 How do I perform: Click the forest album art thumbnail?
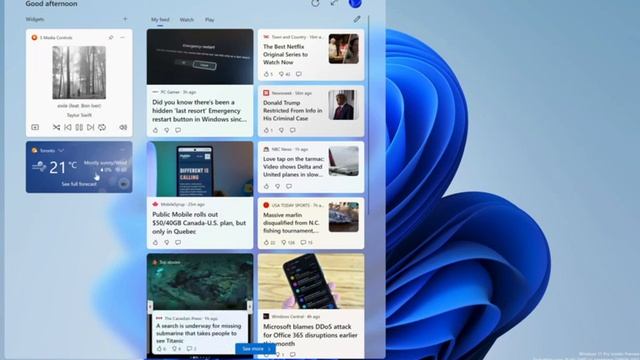[x=79, y=73]
